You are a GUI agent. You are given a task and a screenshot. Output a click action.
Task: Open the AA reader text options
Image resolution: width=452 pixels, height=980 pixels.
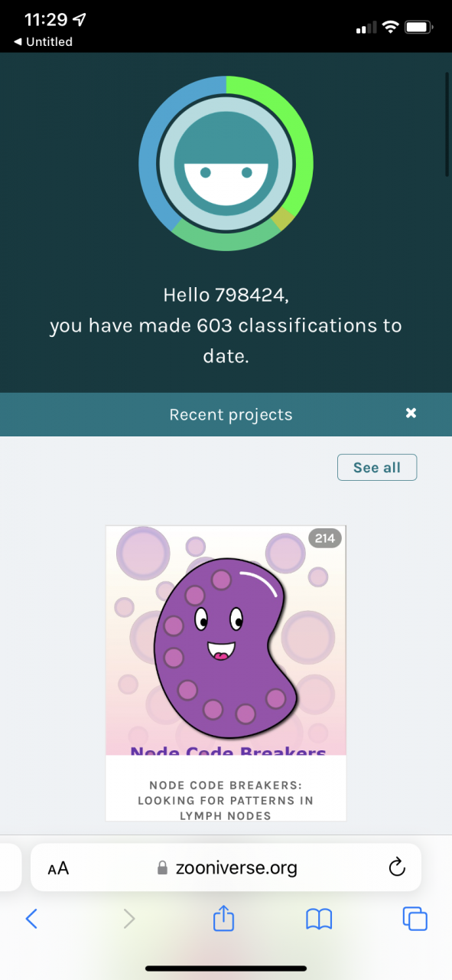[58, 867]
